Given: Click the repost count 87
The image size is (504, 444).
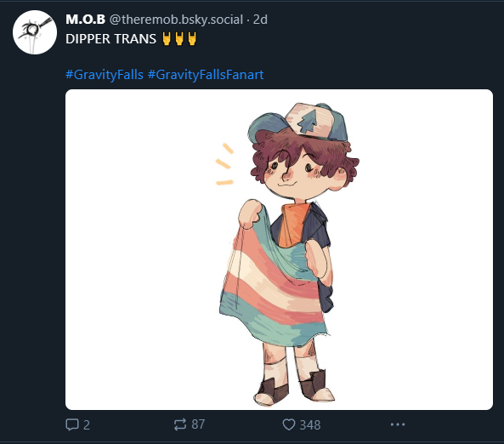Looking at the screenshot, I should tap(198, 424).
